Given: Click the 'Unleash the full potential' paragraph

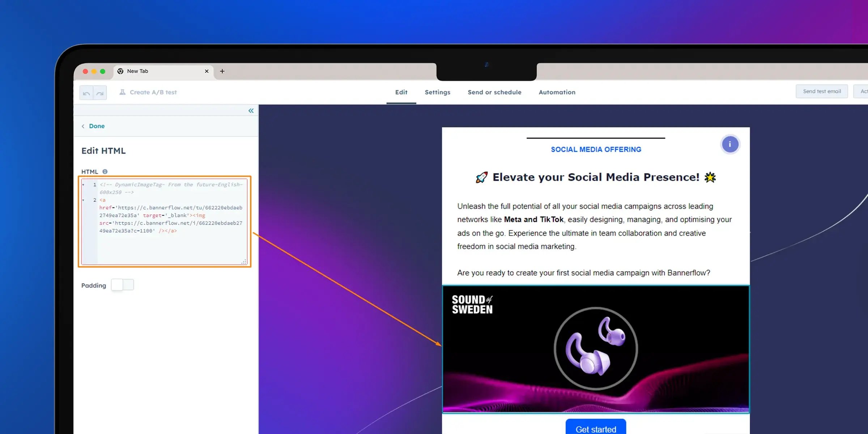Looking at the screenshot, I should (594, 226).
